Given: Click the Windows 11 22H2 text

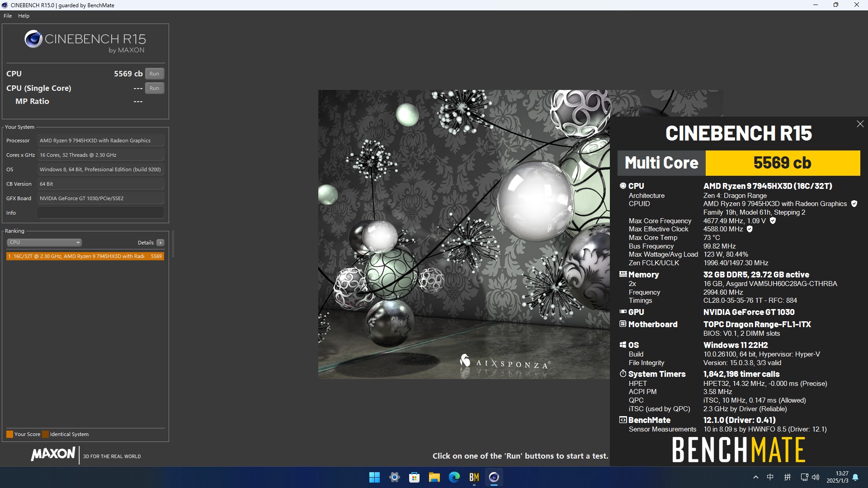Looking at the screenshot, I should 736,345.
